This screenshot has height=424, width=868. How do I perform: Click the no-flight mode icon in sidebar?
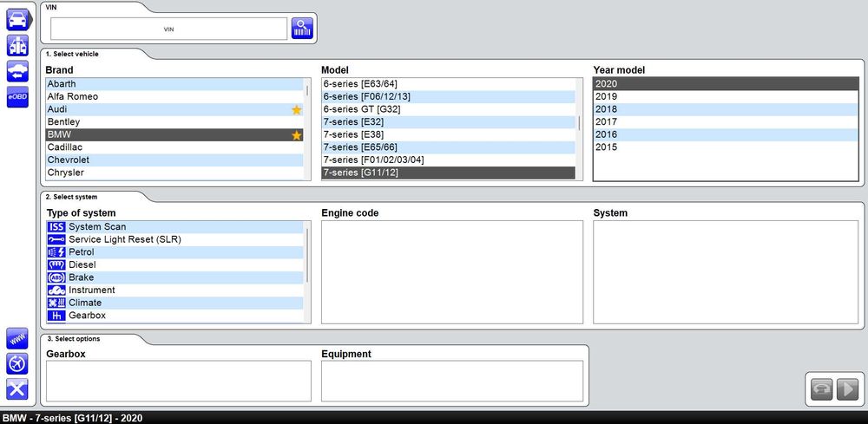point(17,364)
